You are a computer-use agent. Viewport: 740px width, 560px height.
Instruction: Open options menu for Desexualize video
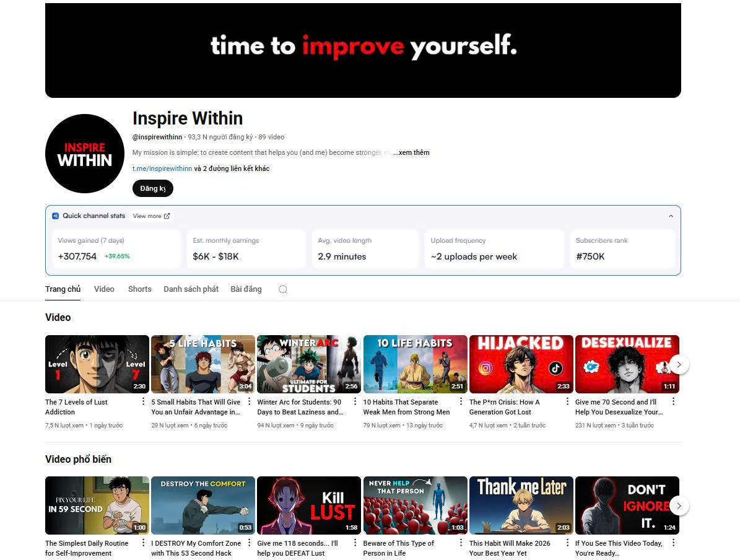click(x=673, y=402)
